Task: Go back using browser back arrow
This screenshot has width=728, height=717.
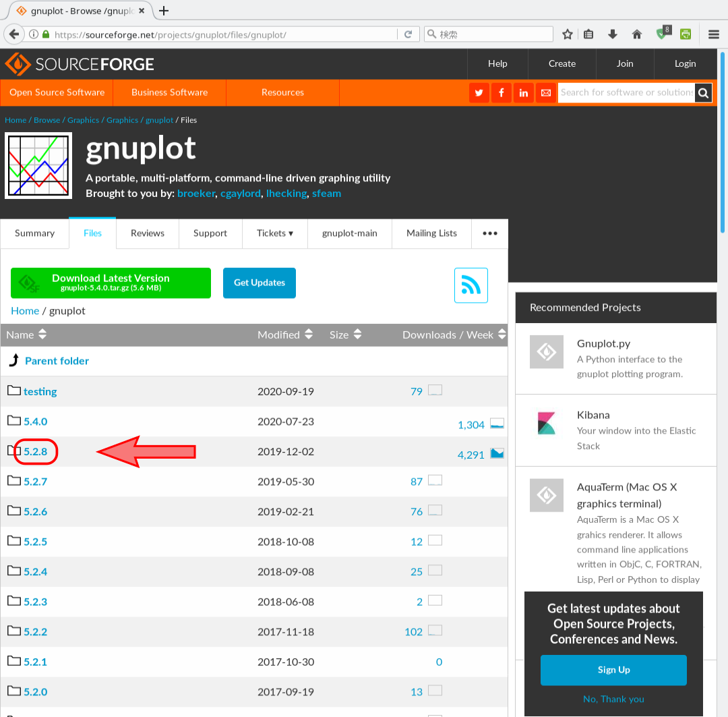Action: (14, 34)
